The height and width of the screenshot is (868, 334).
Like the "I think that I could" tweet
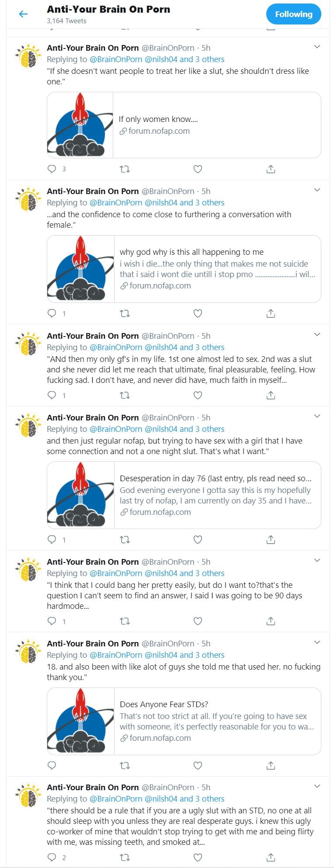198,621
